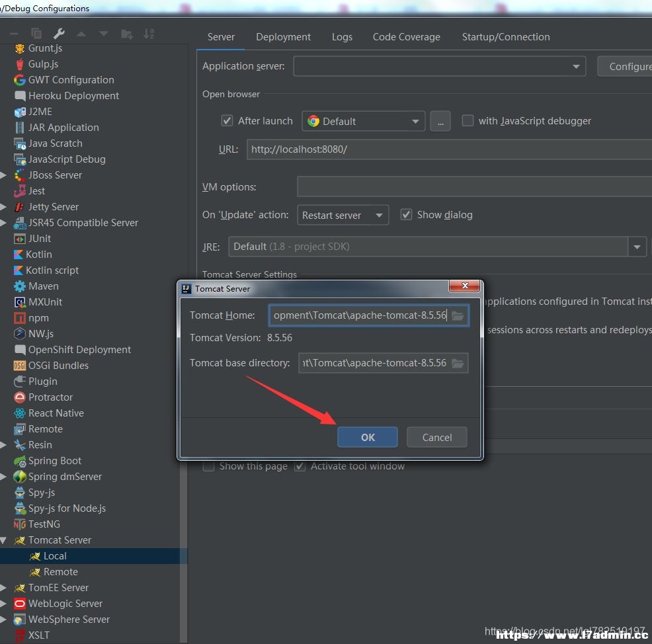Browse for Tomcat Home folder
The height and width of the screenshot is (644, 652).
(x=458, y=315)
